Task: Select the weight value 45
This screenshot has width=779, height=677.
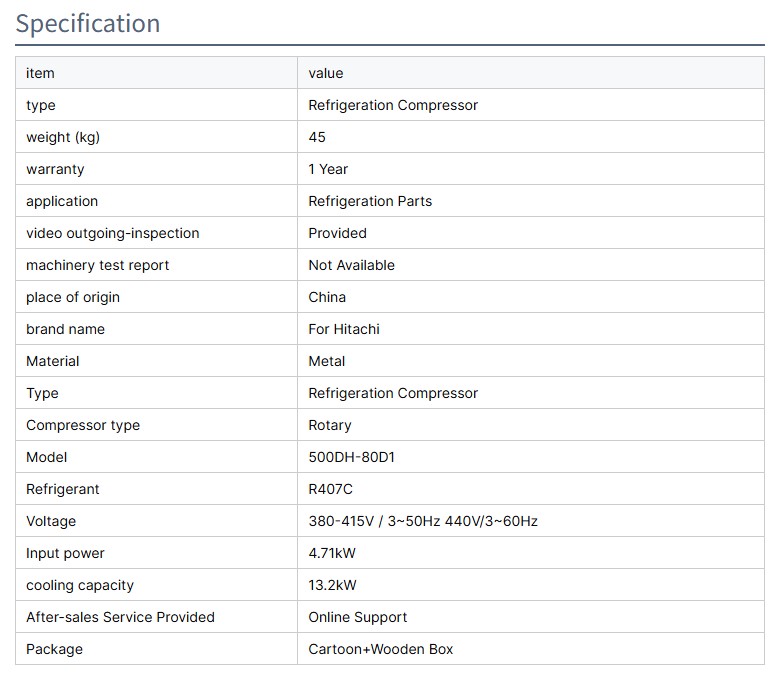Action: pos(317,137)
